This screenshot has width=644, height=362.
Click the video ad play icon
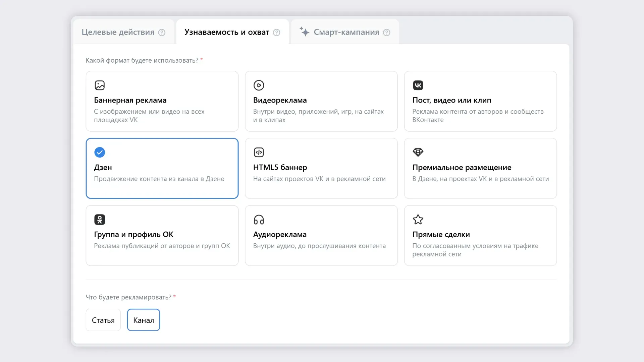(x=259, y=85)
